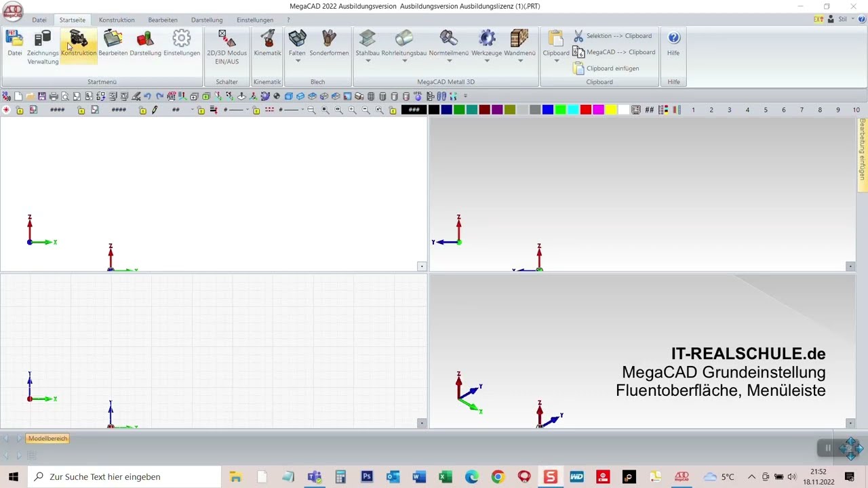The image size is (868, 488).
Task: Open the Normteilmenü icon
Action: point(448,39)
